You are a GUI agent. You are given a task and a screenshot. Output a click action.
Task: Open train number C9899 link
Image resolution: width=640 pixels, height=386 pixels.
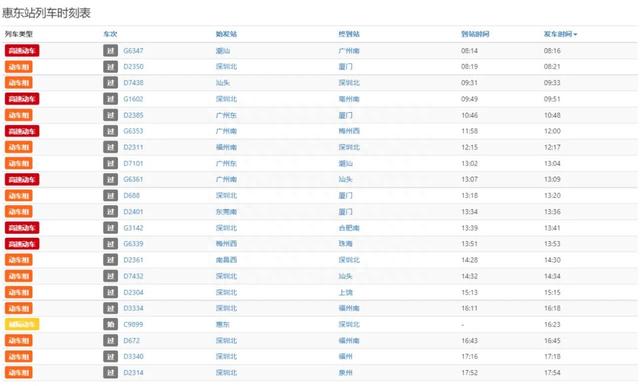(x=133, y=324)
